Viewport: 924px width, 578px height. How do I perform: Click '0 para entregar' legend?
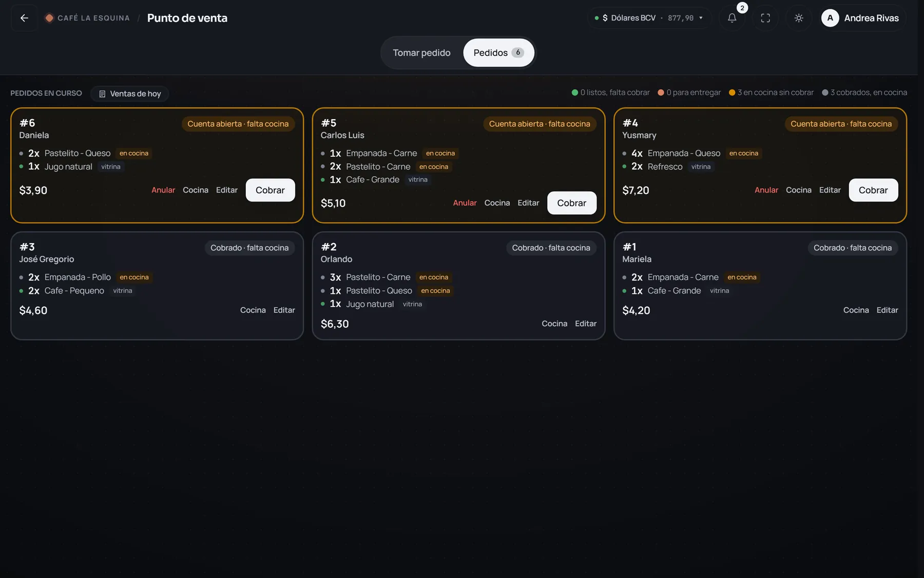(x=689, y=92)
